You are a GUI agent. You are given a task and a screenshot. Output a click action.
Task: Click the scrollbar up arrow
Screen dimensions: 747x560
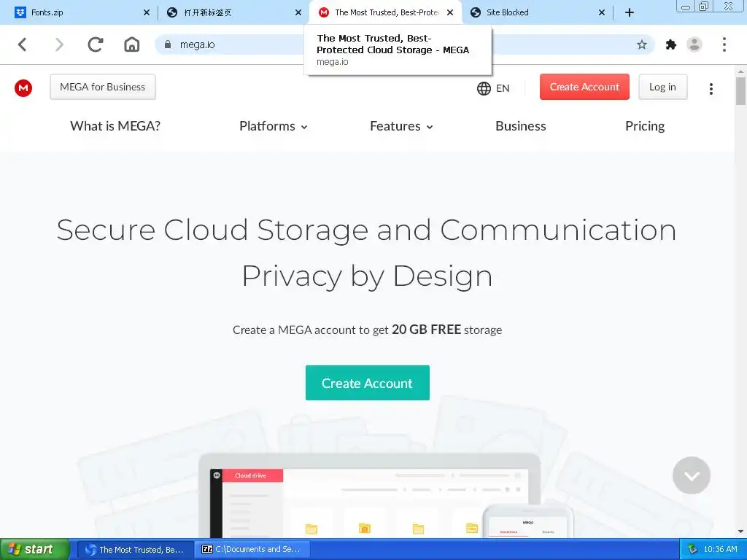pos(740,71)
